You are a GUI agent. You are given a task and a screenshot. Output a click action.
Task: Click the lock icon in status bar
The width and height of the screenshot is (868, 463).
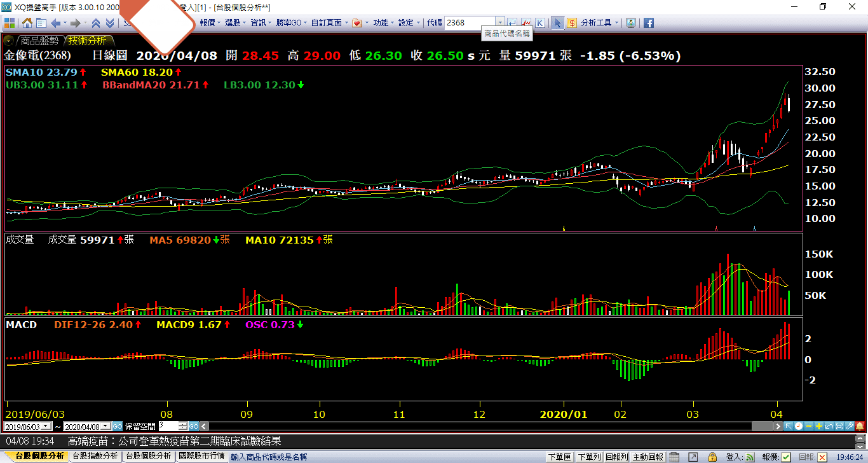tap(713, 457)
